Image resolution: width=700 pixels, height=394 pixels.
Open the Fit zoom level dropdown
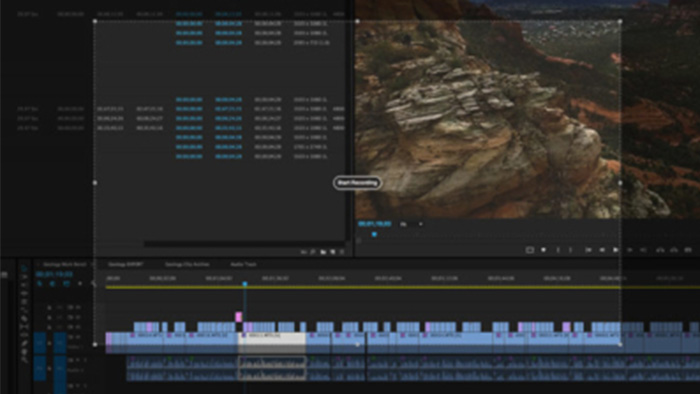click(x=411, y=224)
